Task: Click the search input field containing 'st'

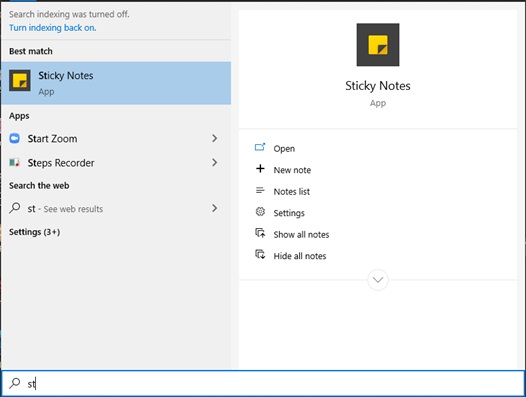Action: tap(263, 383)
